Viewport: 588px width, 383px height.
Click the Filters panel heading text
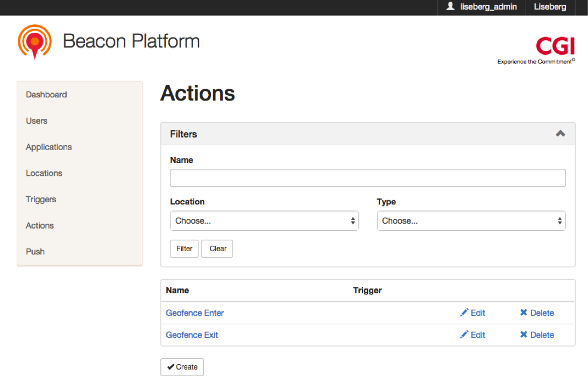pos(183,134)
